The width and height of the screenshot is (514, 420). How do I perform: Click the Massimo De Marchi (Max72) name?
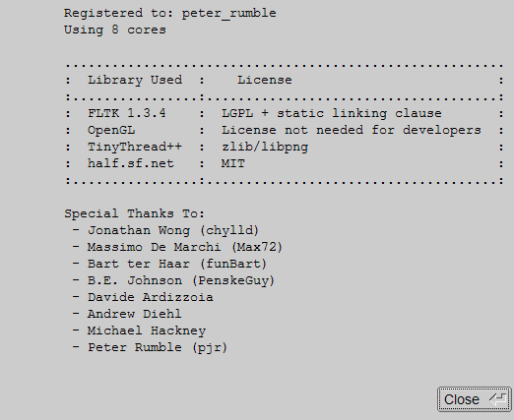[185, 247]
